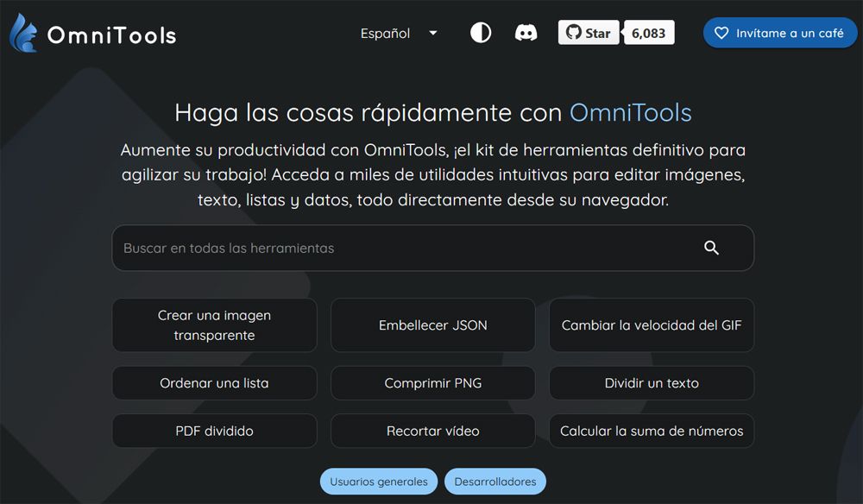The height and width of the screenshot is (504, 863).
Task: Toggle the dark/light theme contrast icon
Action: click(x=481, y=33)
